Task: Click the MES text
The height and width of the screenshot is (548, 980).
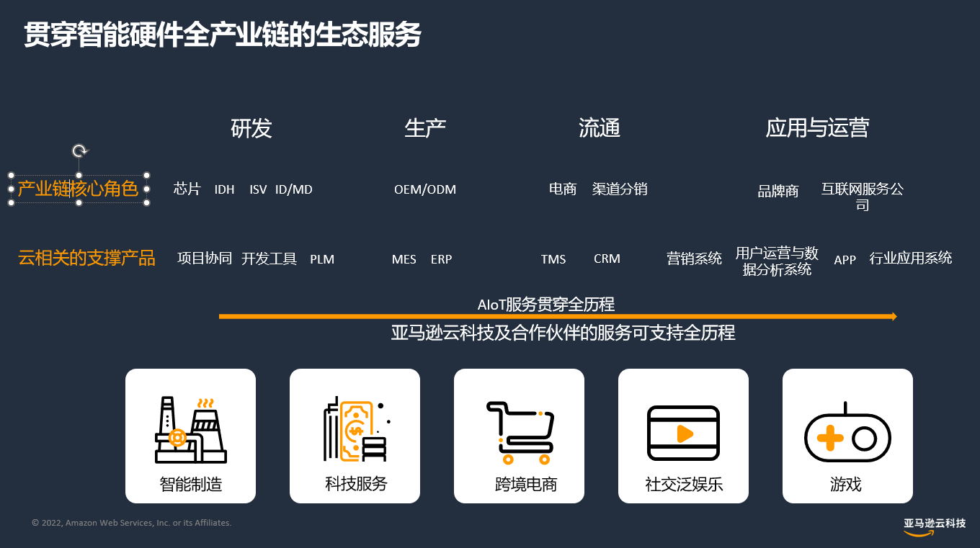Action: click(x=404, y=259)
